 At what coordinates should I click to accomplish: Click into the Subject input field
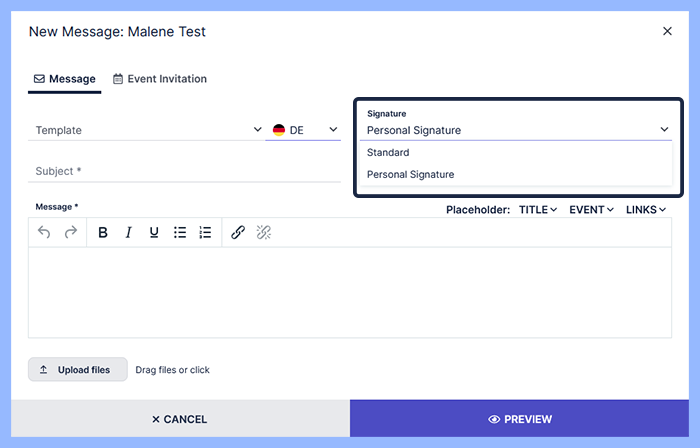click(185, 171)
